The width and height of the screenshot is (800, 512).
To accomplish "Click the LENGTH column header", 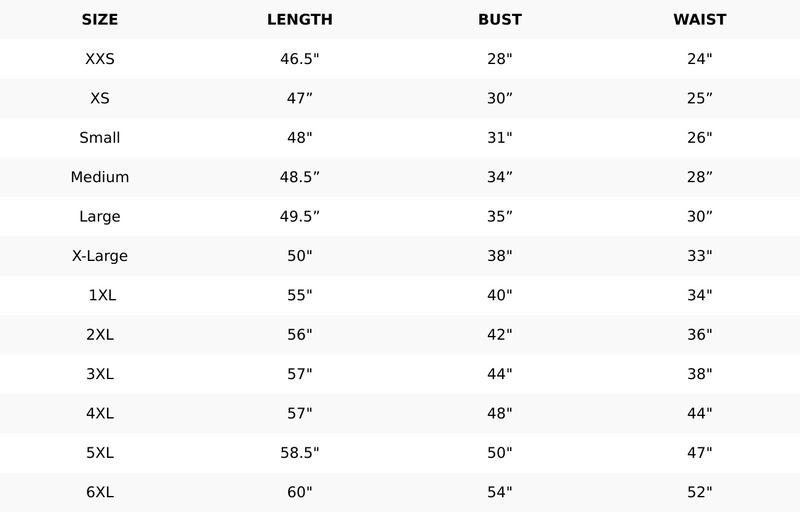I will 300,19.
